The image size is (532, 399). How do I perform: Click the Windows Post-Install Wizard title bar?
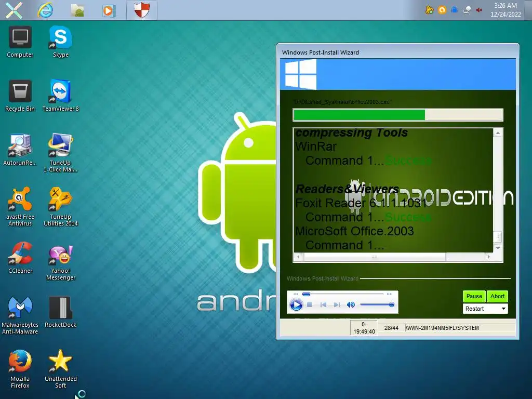(x=397, y=52)
